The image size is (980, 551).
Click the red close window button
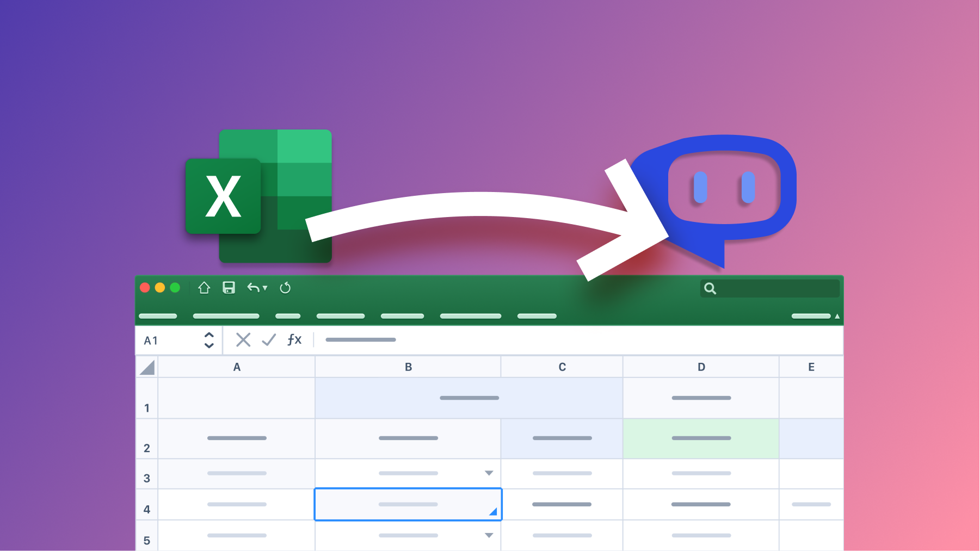pos(145,288)
